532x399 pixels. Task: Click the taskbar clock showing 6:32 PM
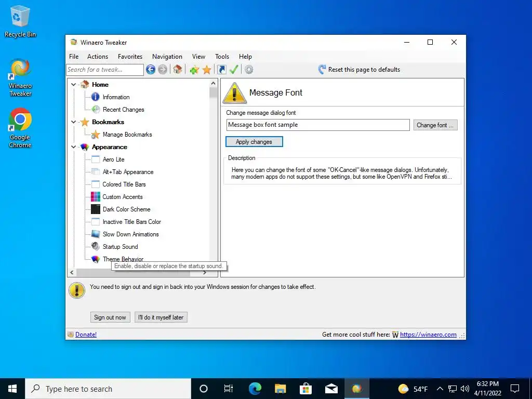pyautogui.click(x=488, y=389)
